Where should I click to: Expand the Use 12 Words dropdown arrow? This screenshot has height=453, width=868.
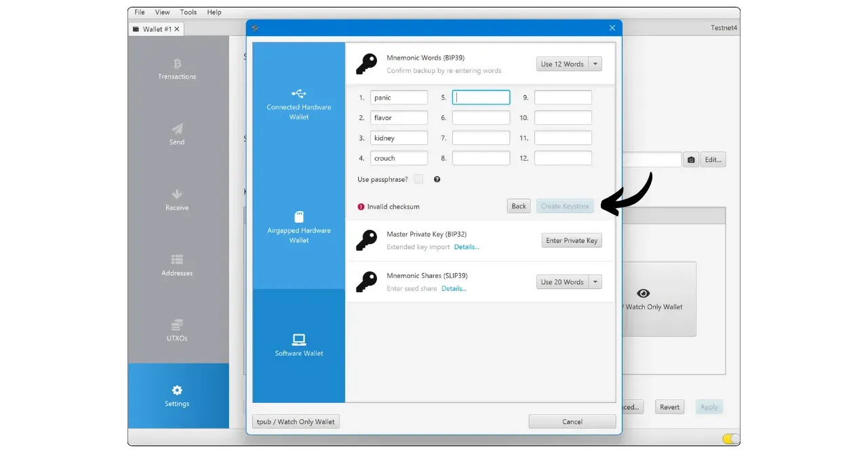coord(595,64)
